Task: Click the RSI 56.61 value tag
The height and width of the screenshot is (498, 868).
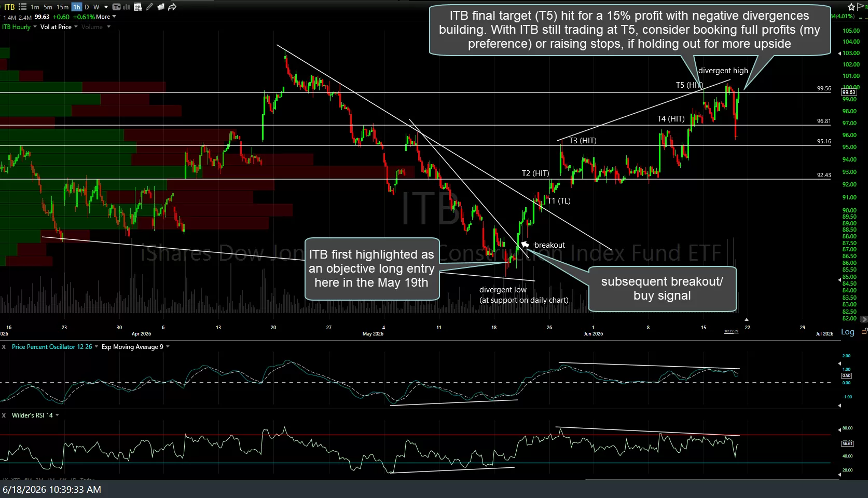Action: [847, 443]
